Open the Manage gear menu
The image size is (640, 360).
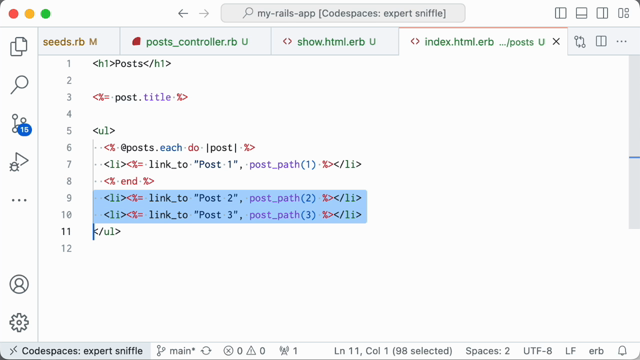tap(19, 322)
